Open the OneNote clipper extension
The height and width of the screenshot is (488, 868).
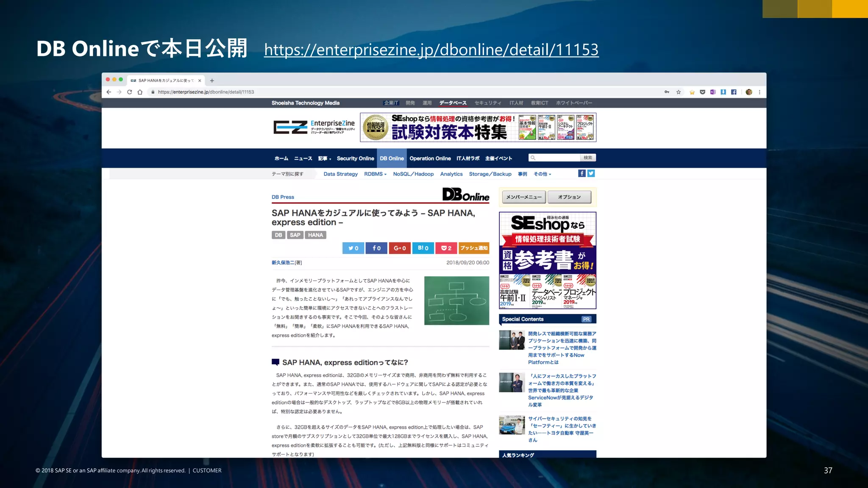coord(713,92)
